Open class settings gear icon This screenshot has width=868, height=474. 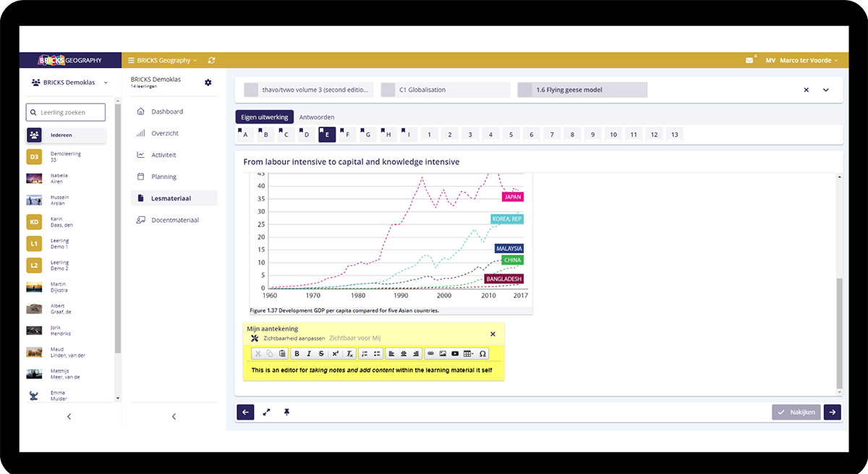tap(208, 82)
